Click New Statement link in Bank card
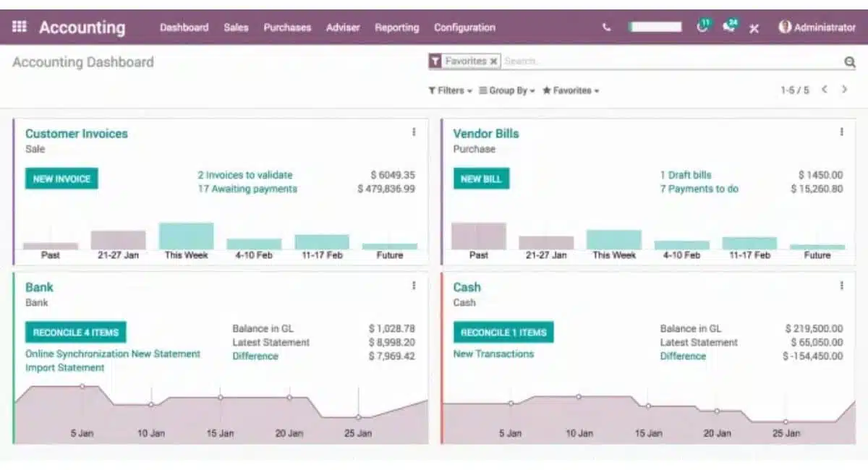This screenshot has width=868, height=470. [166, 354]
